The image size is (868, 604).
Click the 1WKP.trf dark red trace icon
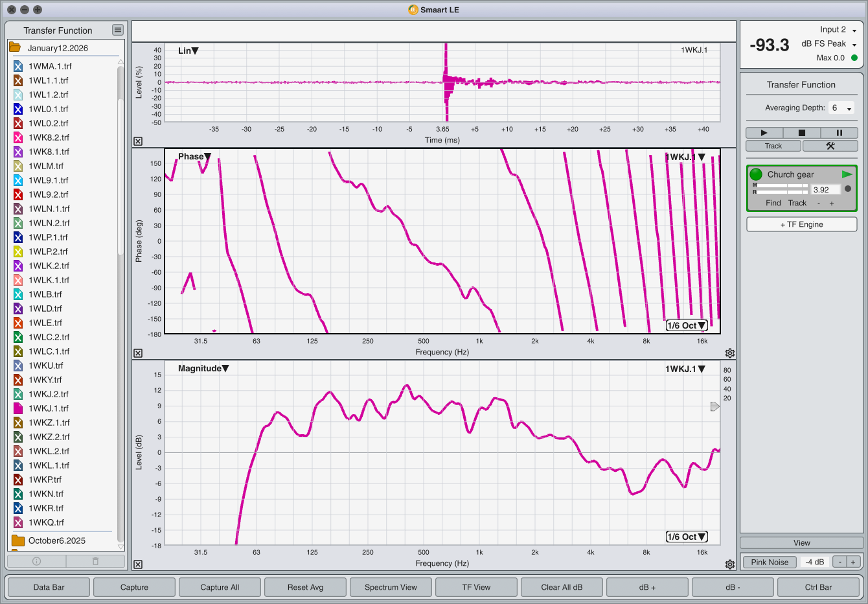pyautogui.click(x=18, y=480)
